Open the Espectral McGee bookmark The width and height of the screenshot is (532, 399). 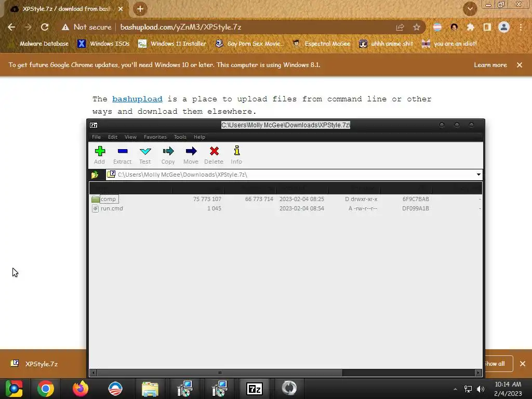(x=321, y=44)
